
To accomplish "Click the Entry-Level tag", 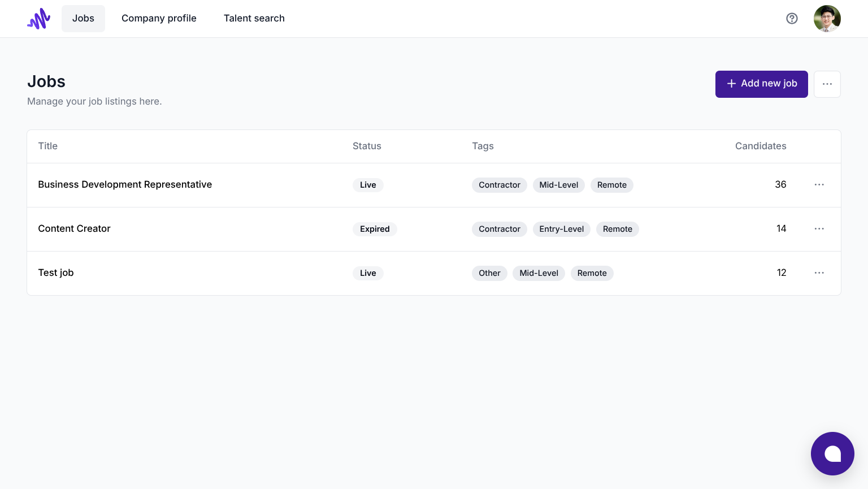I will pos(562,229).
